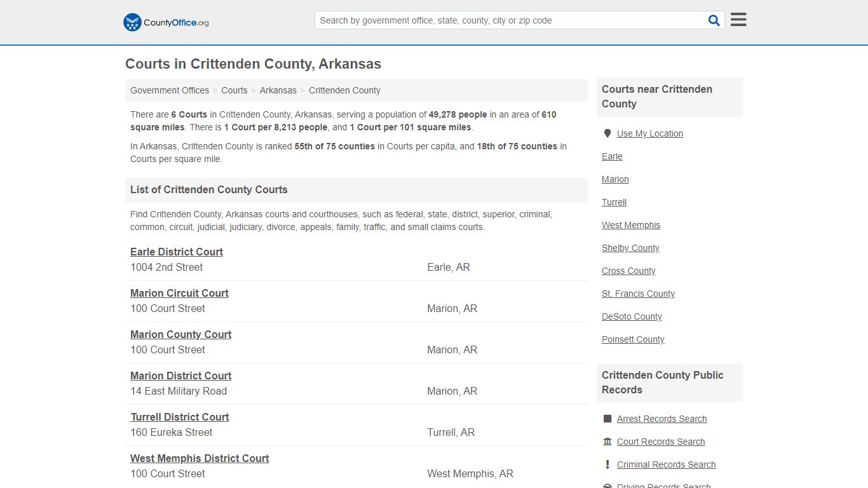This screenshot has width=868, height=488.
Task: Click the Arrest Records Search icon
Action: (x=607, y=419)
